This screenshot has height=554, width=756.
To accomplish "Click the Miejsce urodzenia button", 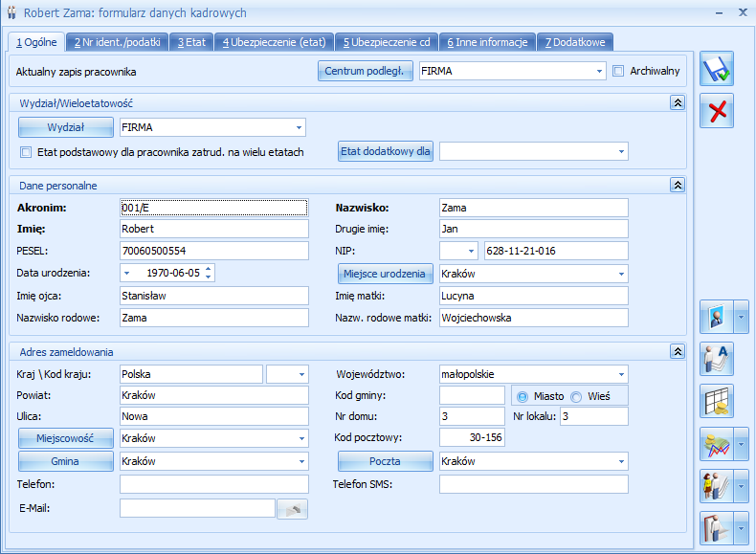I will point(386,274).
